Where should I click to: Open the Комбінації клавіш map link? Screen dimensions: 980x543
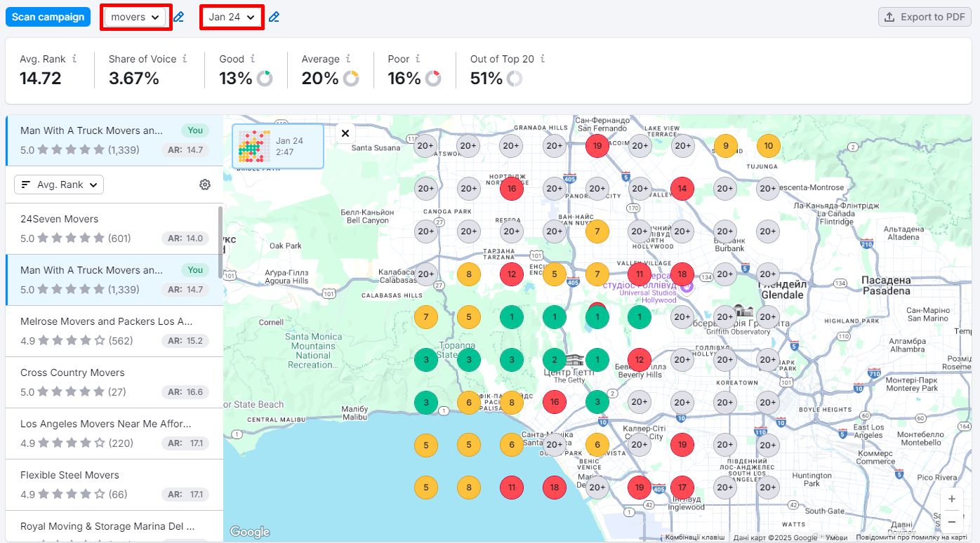click(694, 537)
